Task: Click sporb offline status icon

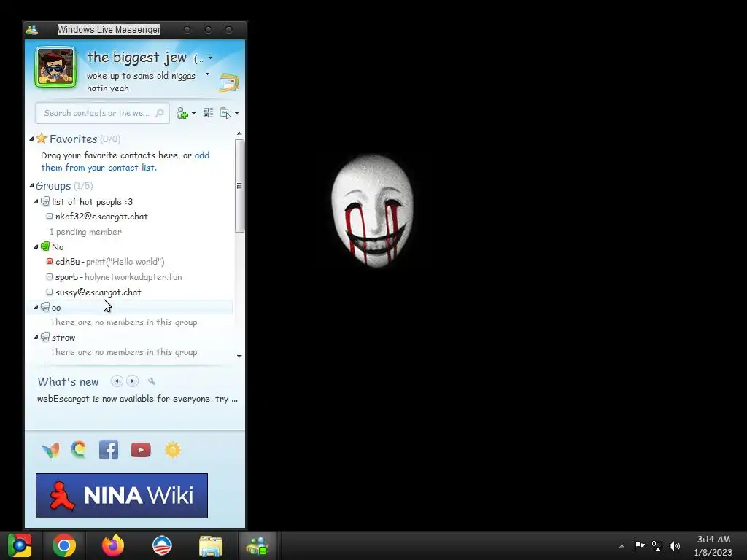Action: pos(50,276)
